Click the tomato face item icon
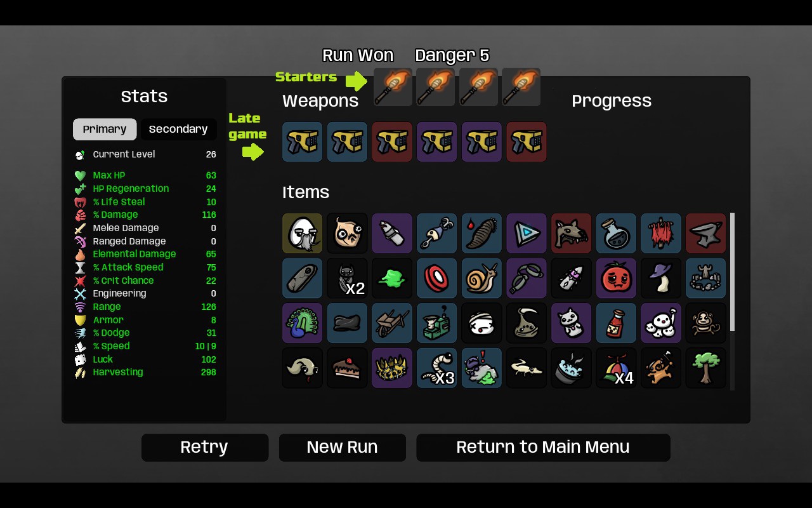The image size is (812, 508). (616, 278)
